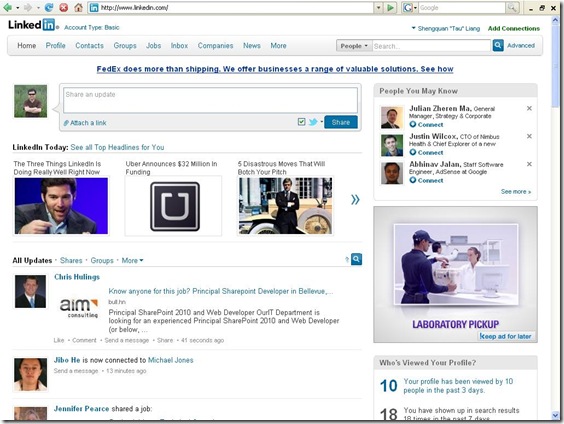Click See all Top Headlines for You
The image size is (564, 424).
tap(117, 147)
